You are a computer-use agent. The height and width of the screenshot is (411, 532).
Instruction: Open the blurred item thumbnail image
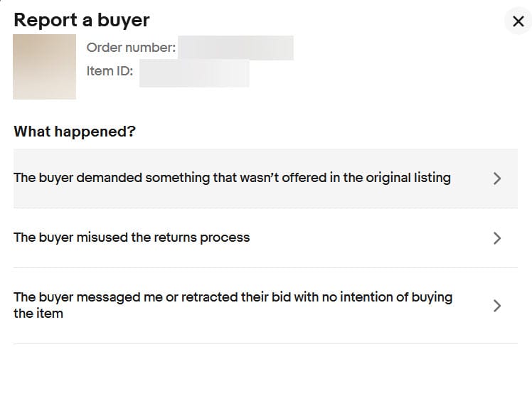click(x=44, y=66)
